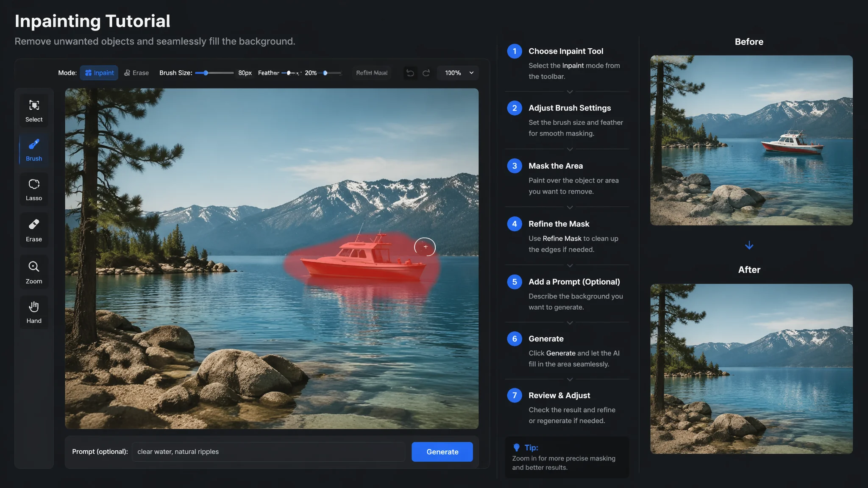Choose the Lasso tool
This screenshot has width=868, height=488.
click(34, 189)
